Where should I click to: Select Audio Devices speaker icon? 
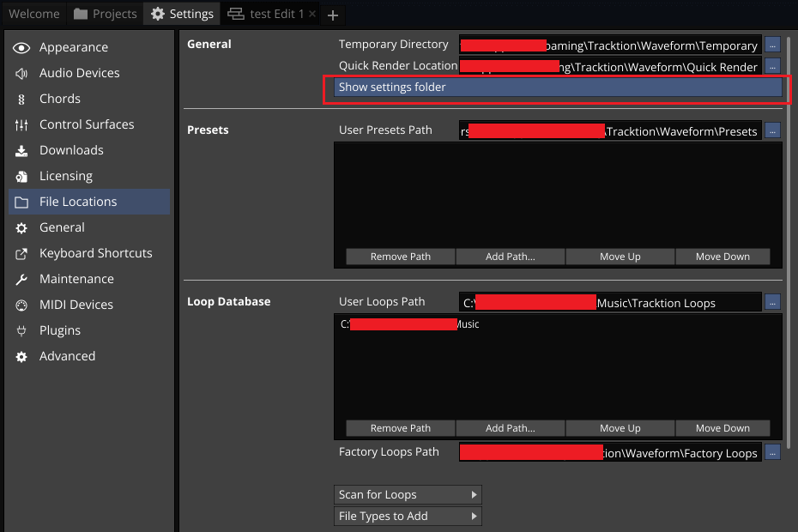[21, 74]
